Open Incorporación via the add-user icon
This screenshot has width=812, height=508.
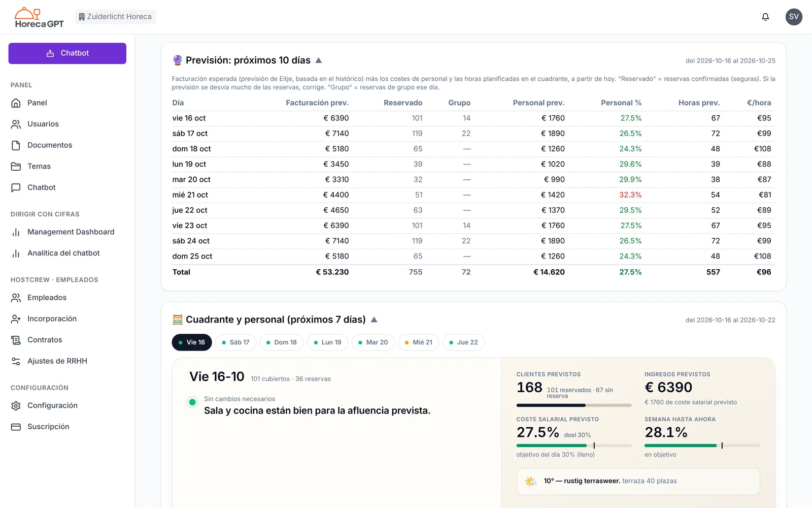pyautogui.click(x=16, y=319)
